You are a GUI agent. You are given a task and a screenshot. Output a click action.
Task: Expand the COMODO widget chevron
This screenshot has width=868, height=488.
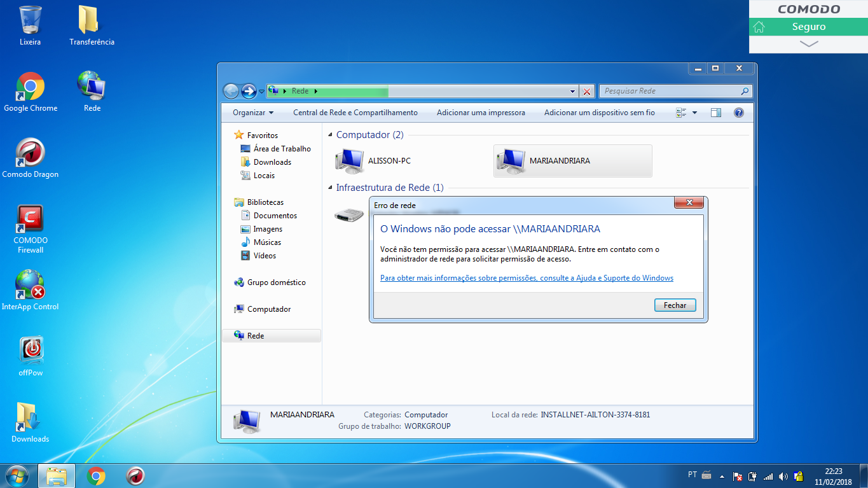(809, 44)
